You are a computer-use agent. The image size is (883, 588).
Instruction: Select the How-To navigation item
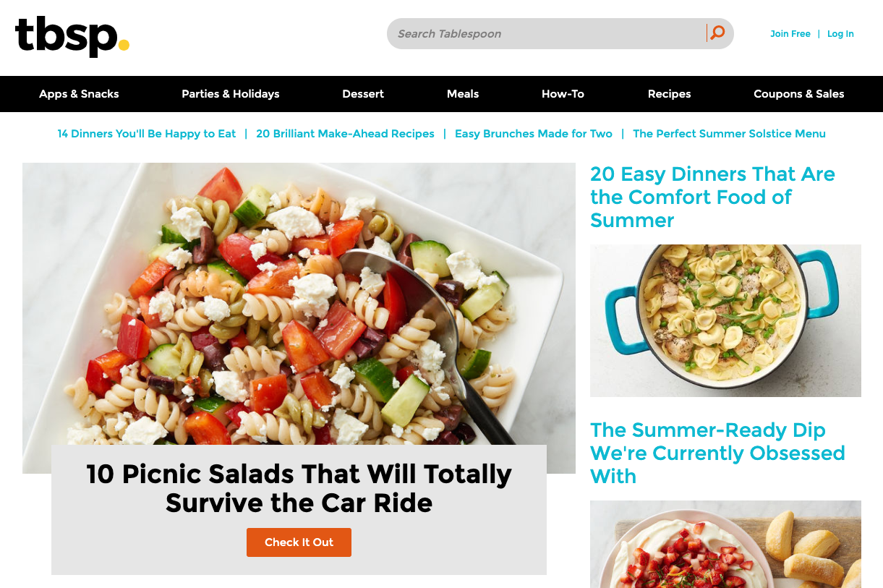pyautogui.click(x=563, y=94)
